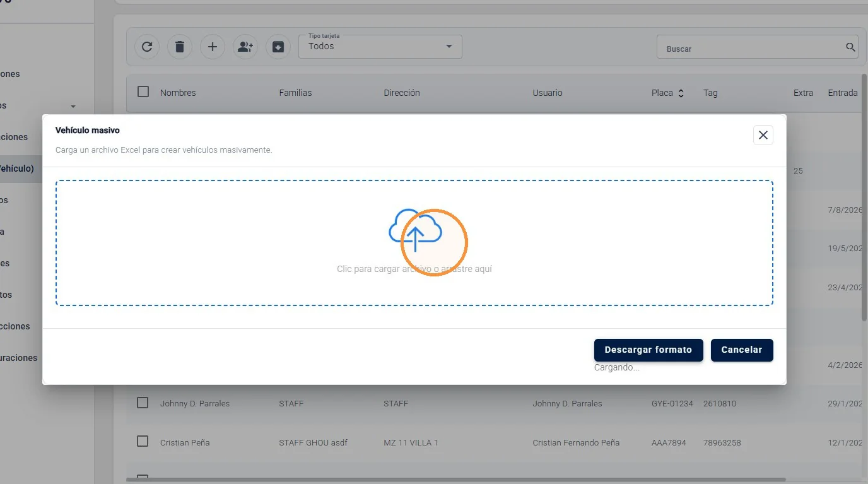Screen dimensions: 868x484
Task: Click the MZ 11 VILLA 1 address
Action: tap(411, 442)
